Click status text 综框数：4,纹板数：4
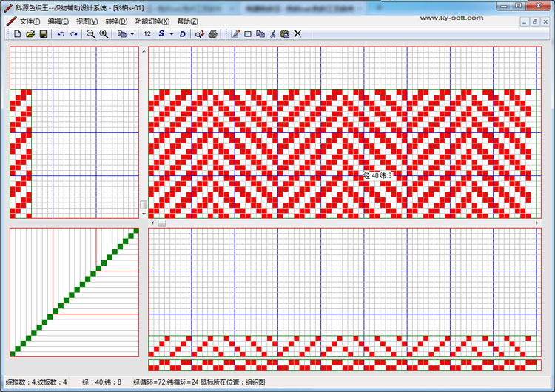The image size is (555, 392). pos(36,382)
